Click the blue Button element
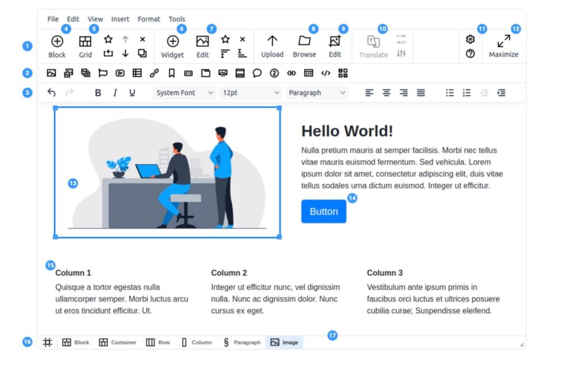 [x=323, y=211]
